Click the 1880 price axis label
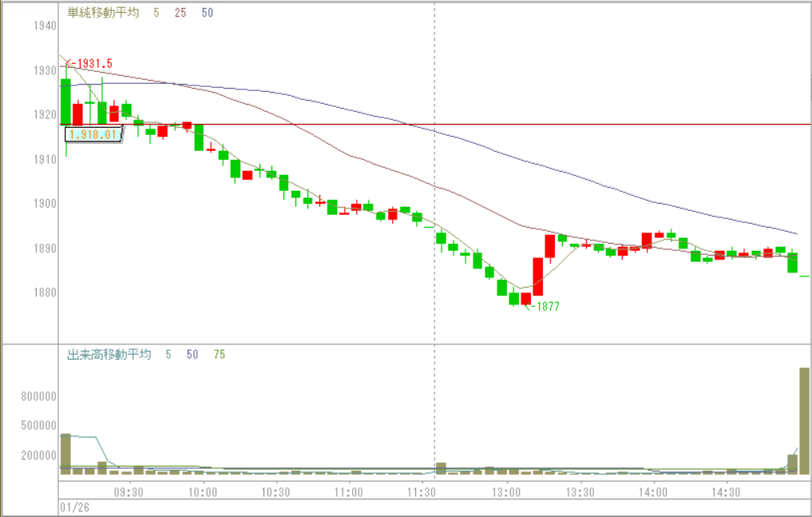 click(x=45, y=292)
